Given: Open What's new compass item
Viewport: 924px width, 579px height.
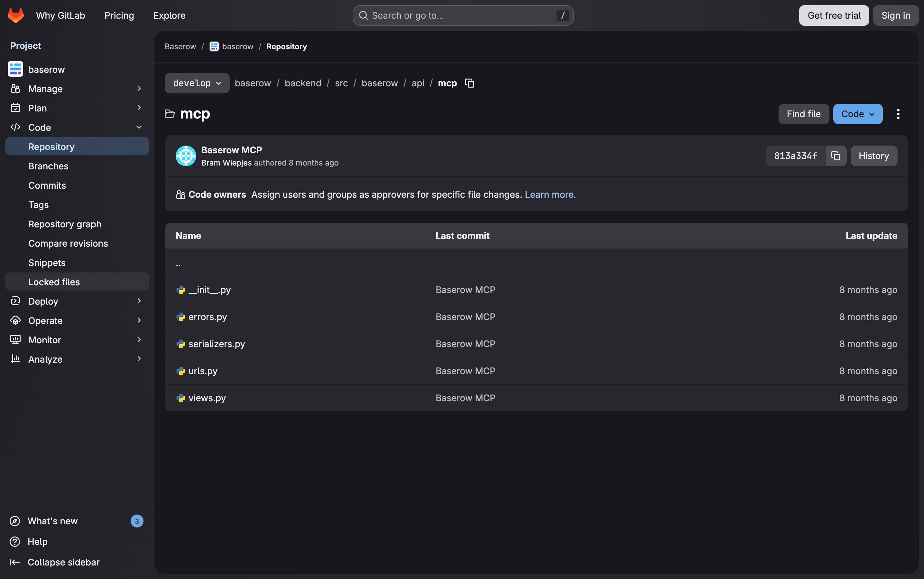Looking at the screenshot, I should pos(52,521).
